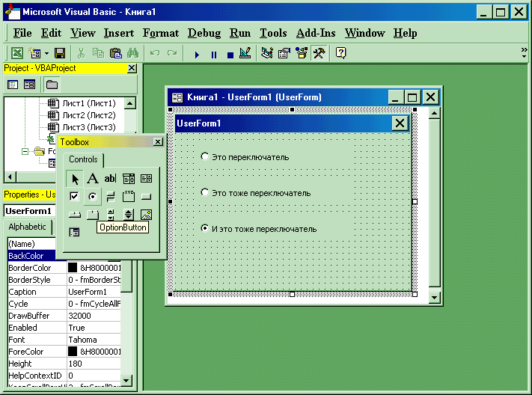This screenshot has height=395, width=532.
Task: Select the RefEdit tool in Toolbox
Action: (x=74, y=233)
